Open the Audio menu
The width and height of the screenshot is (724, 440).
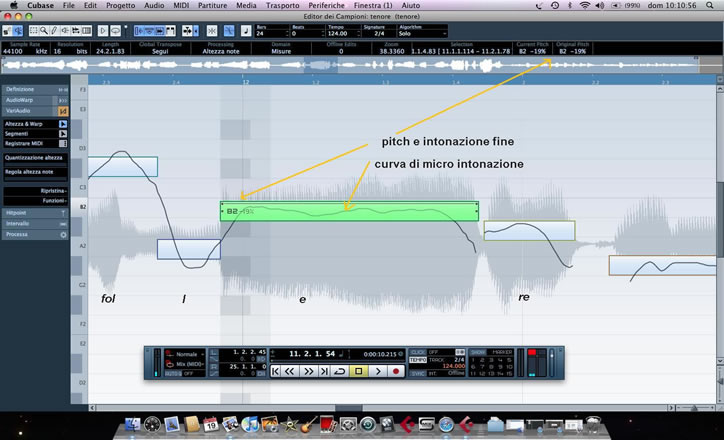click(154, 6)
